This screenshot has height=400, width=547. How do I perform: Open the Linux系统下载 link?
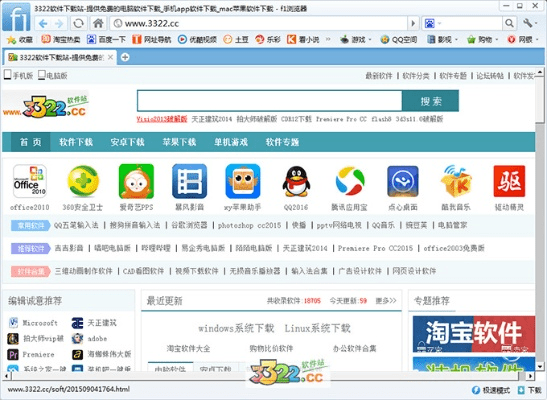click(317, 328)
